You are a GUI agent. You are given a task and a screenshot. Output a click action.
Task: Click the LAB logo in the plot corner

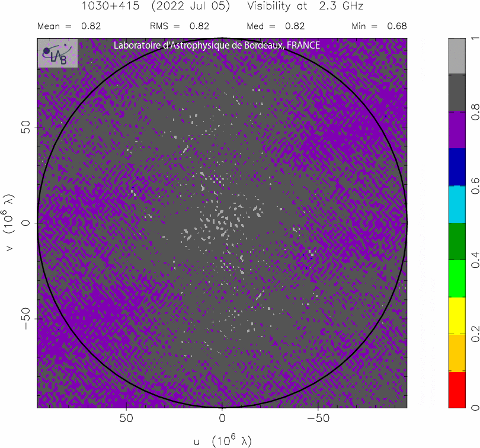pyautogui.click(x=57, y=53)
